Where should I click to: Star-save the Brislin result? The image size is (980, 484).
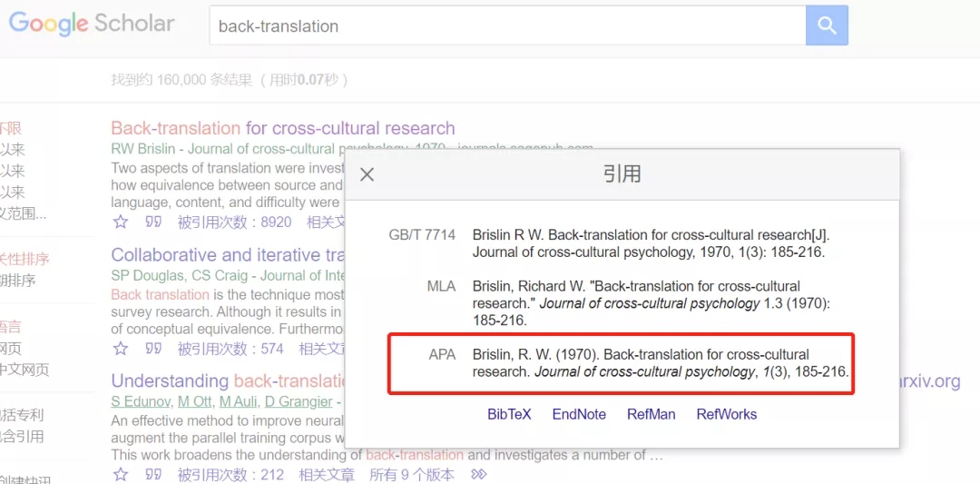click(120, 222)
